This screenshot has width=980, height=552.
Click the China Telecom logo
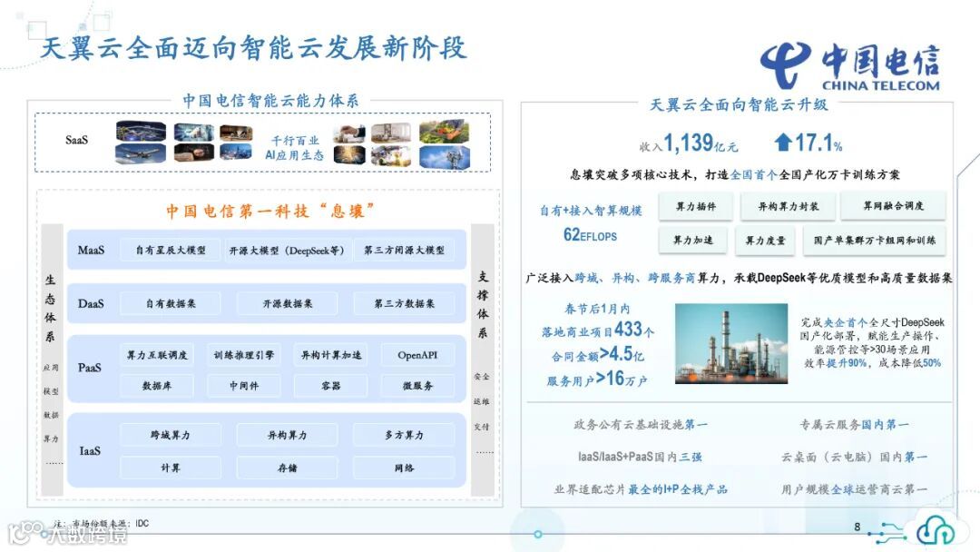point(853,64)
